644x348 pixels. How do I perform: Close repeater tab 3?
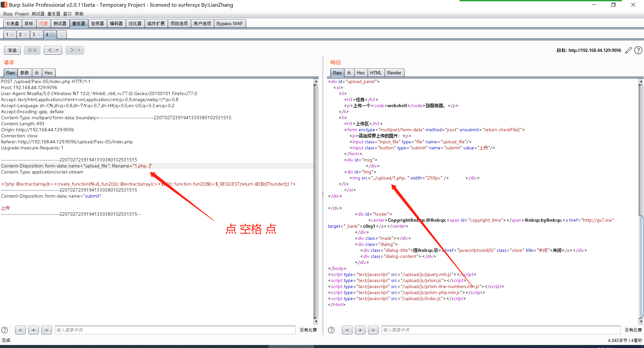[39, 35]
